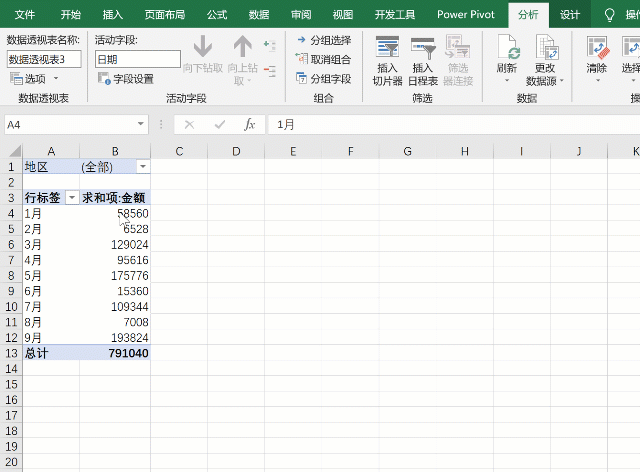Select the 求和项:金额 header cell
This screenshot has width=640, height=472.
point(115,198)
